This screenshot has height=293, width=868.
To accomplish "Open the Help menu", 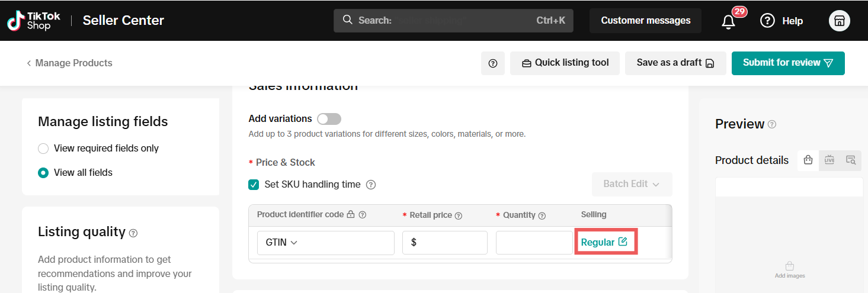I will [x=781, y=21].
